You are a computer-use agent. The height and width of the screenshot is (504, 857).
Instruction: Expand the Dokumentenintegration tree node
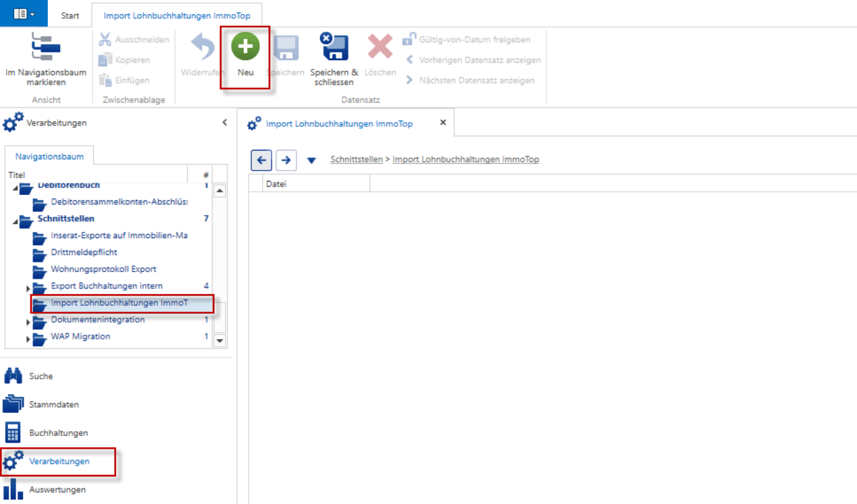pos(28,323)
